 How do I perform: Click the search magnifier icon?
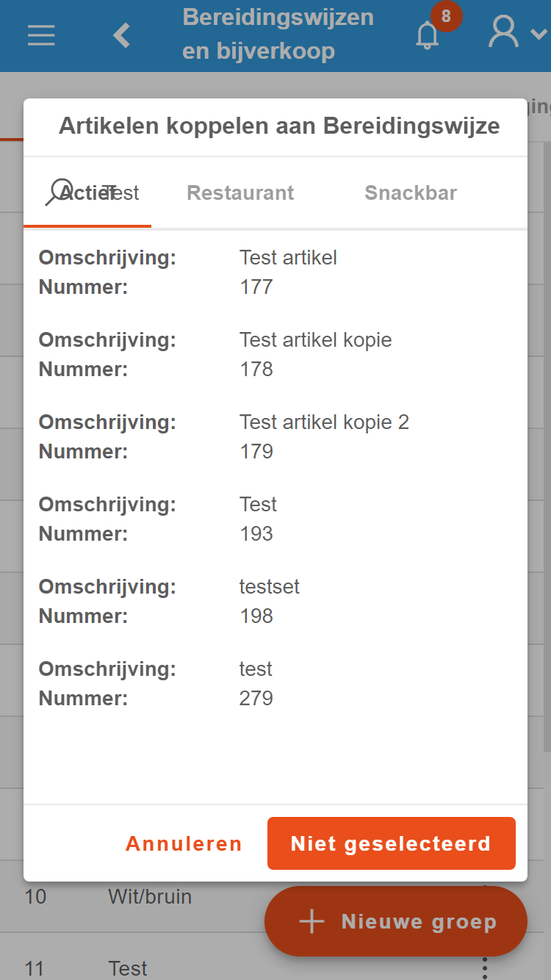click(59, 192)
